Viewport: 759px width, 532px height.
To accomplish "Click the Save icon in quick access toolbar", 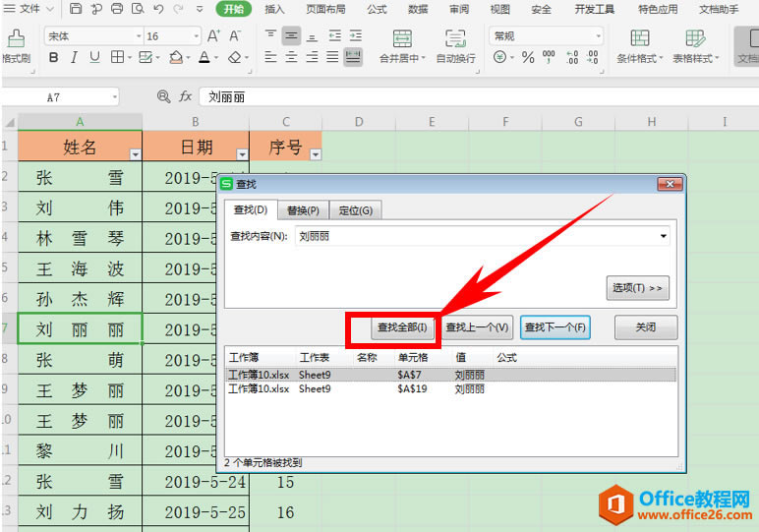I will pyautogui.click(x=76, y=8).
